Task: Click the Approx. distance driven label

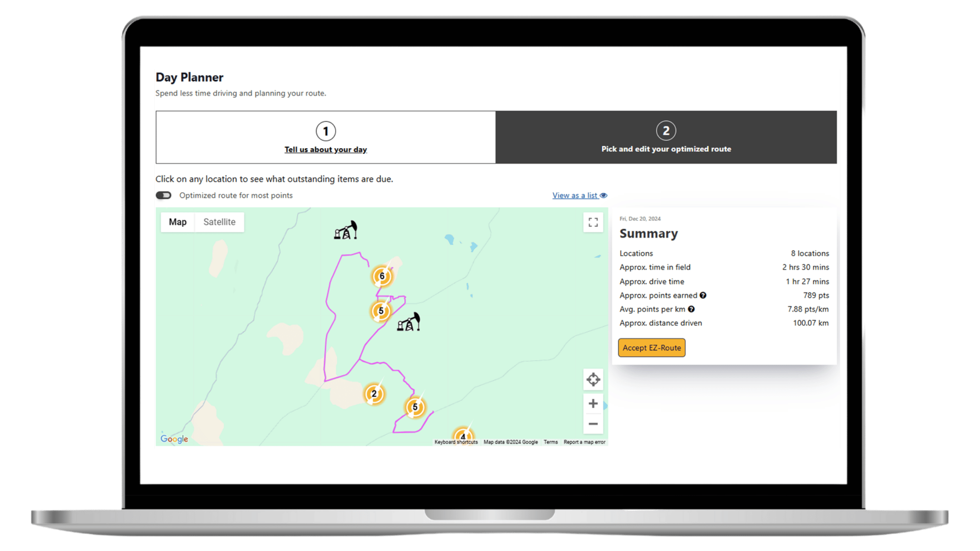Action: point(661,323)
